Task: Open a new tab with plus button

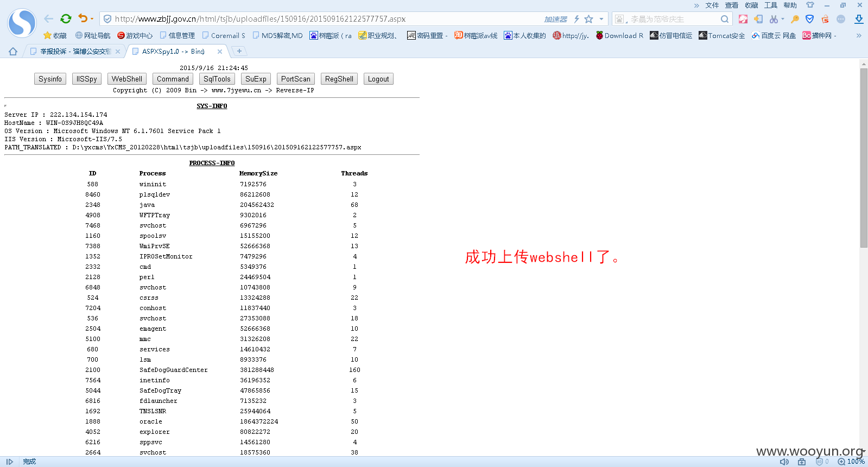Action: coord(239,51)
